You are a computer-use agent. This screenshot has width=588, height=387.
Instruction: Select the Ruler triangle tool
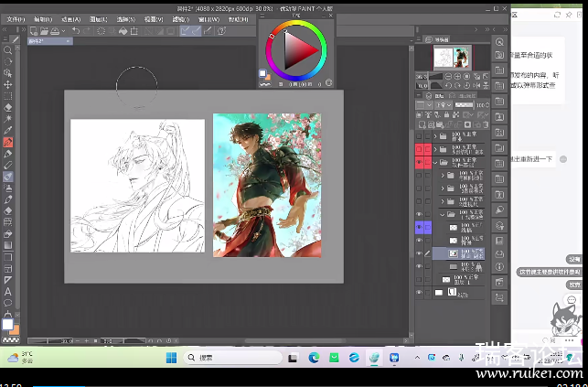[7, 280]
